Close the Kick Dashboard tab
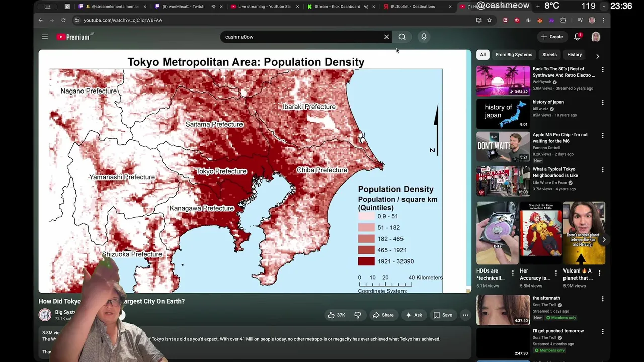The width and height of the screenshot is (644, 362). point(374,7)
